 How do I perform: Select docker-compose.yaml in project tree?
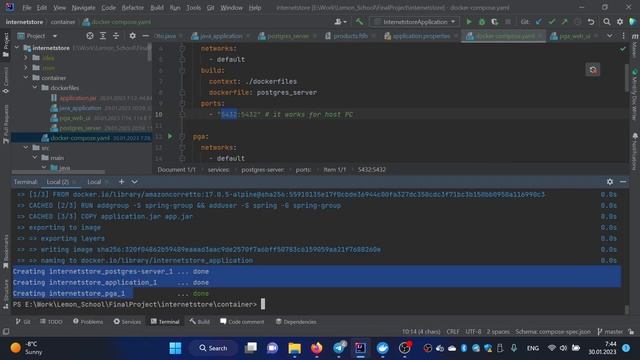pos(80,138)
